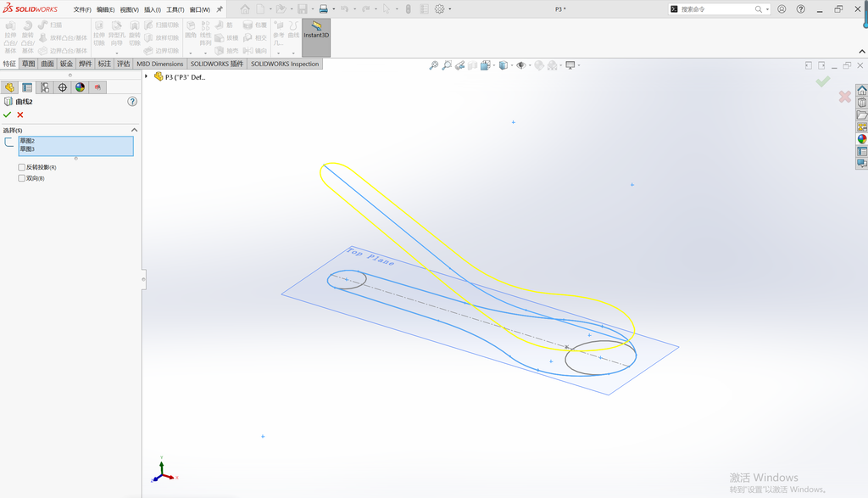Open the Options gear icon
Viewport: 868px width, 498px height.
440,8
